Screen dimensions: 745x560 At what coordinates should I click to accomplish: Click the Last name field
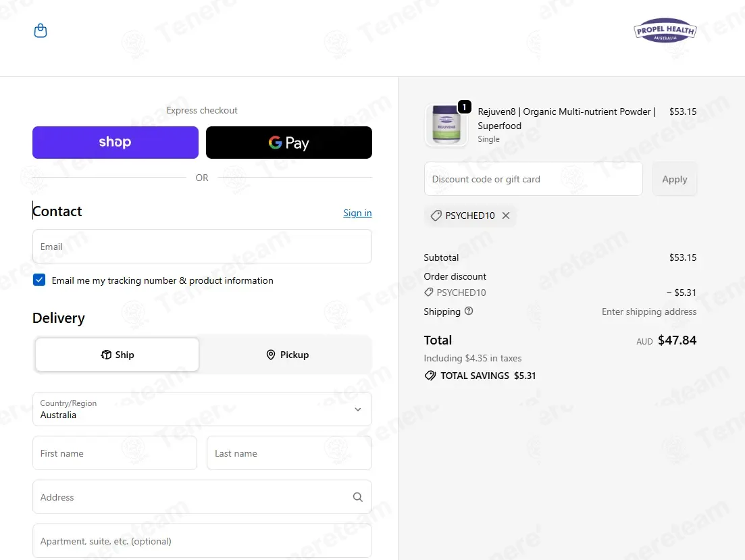289,453
